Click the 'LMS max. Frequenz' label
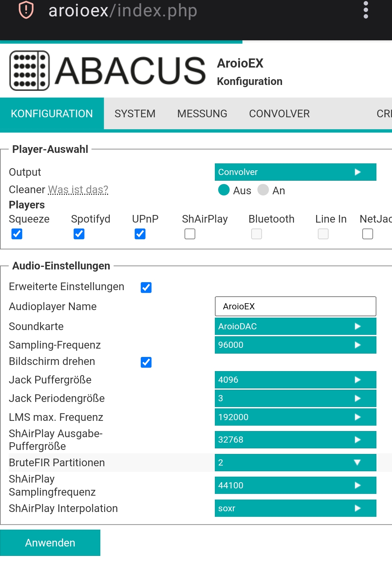This screenshot has height=565, width=392. coord(56,417)
